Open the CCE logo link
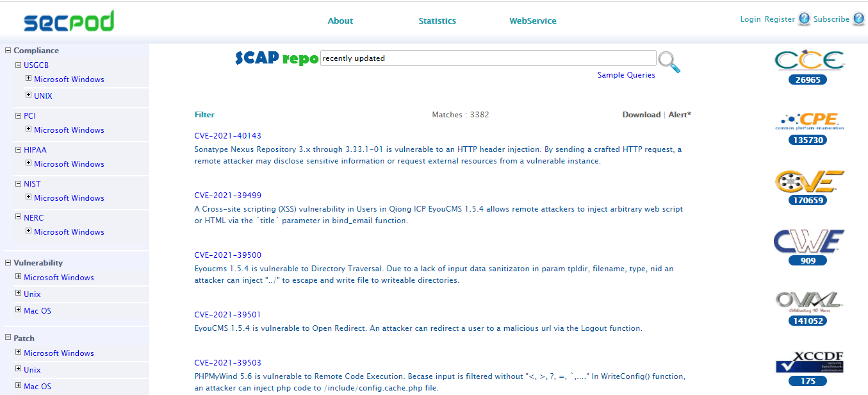 coord(808,61)
